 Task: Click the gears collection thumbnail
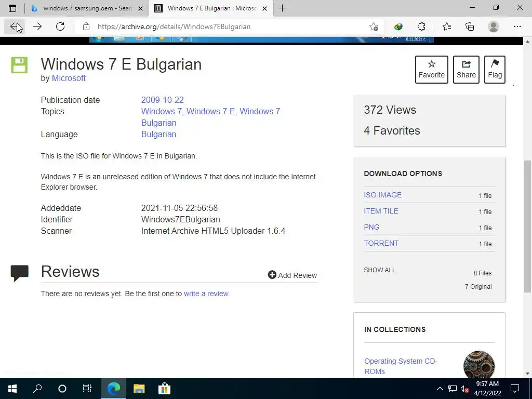click(478, 365)
